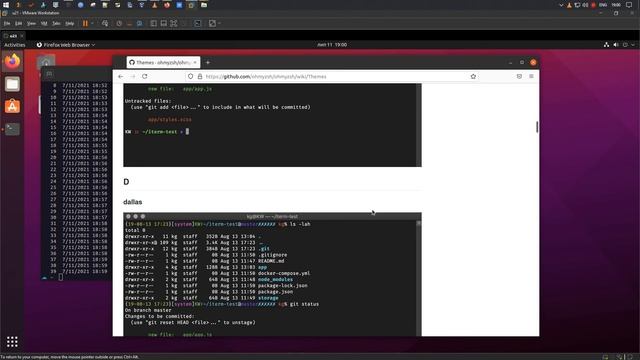
Task: Click the Ubuntu volume icon
Action: pos(616,45)
